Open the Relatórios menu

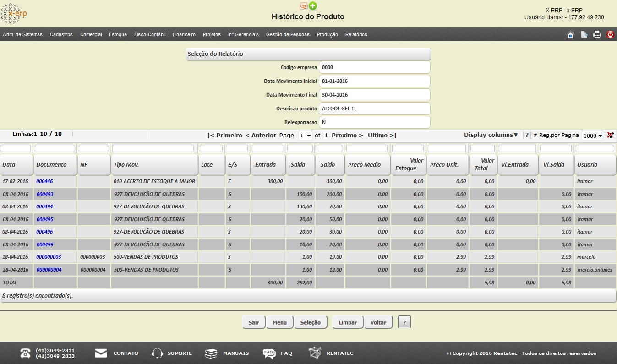click(x=356, y=34)
